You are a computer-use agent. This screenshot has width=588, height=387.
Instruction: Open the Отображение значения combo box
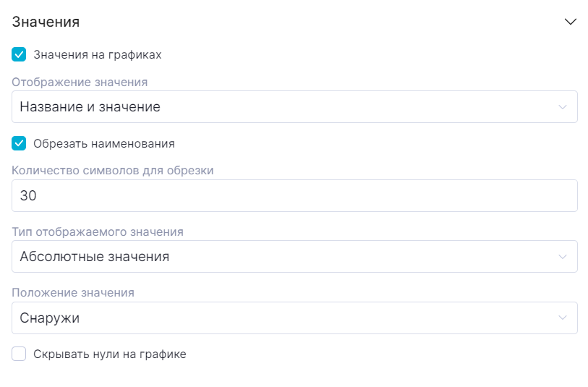[x=289, y=107]
